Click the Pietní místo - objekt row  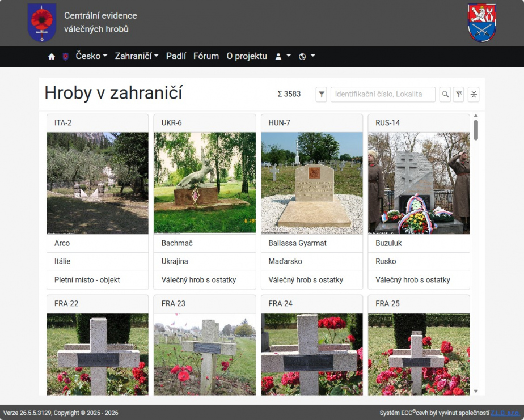pos(98,280)
